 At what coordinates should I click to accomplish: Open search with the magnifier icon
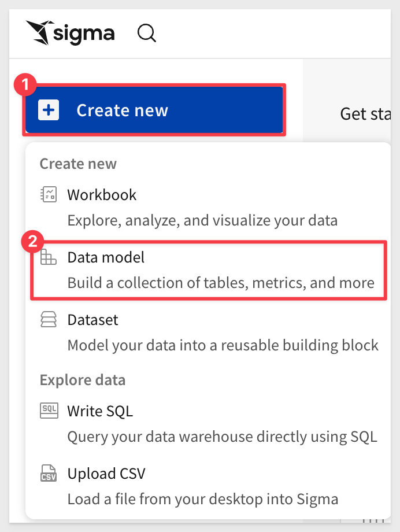[147, 34]
